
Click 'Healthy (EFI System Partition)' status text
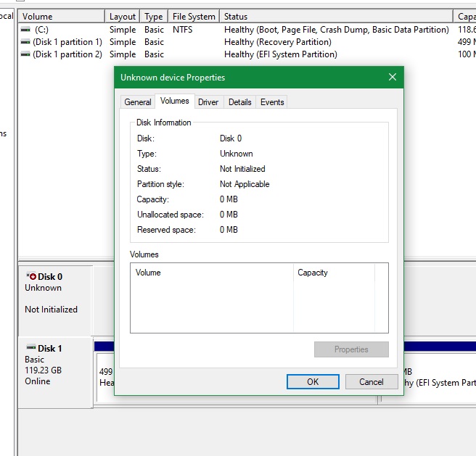click(x=281, y=54)
